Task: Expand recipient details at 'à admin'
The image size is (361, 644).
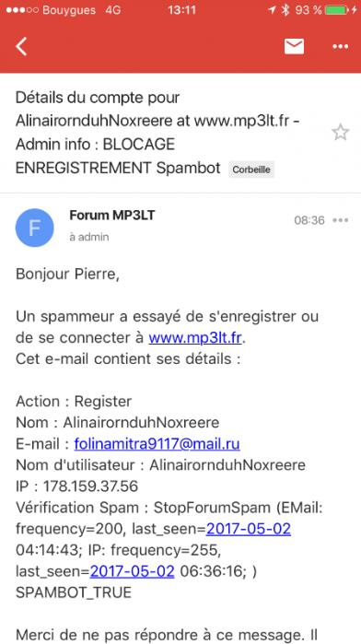Action: tap(89, 237)
